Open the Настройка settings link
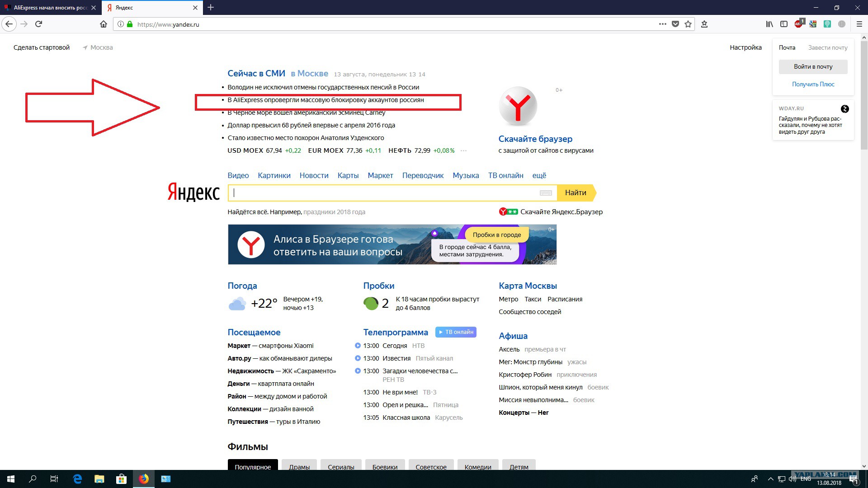This screenshot has height=488, width=868. coord(745,47)
